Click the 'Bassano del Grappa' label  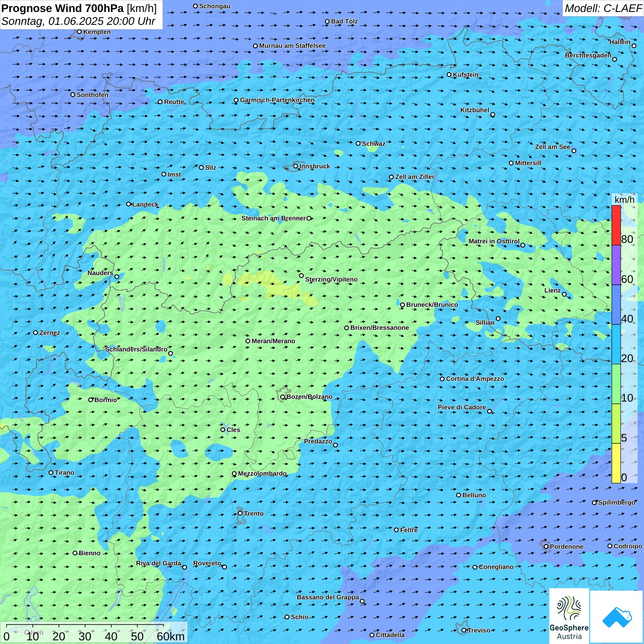328,597
